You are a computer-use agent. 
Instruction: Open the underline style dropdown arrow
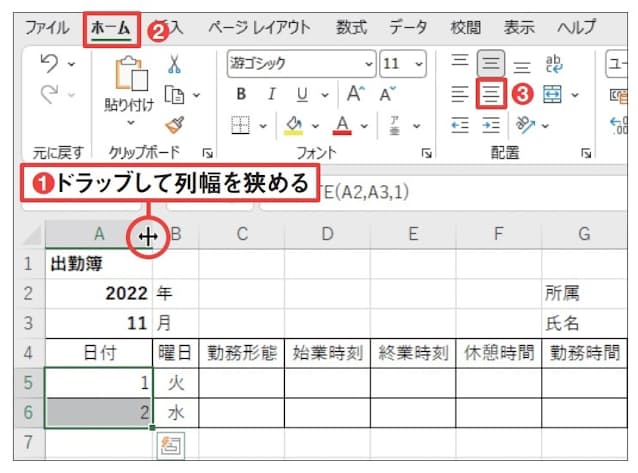(325, 95)
